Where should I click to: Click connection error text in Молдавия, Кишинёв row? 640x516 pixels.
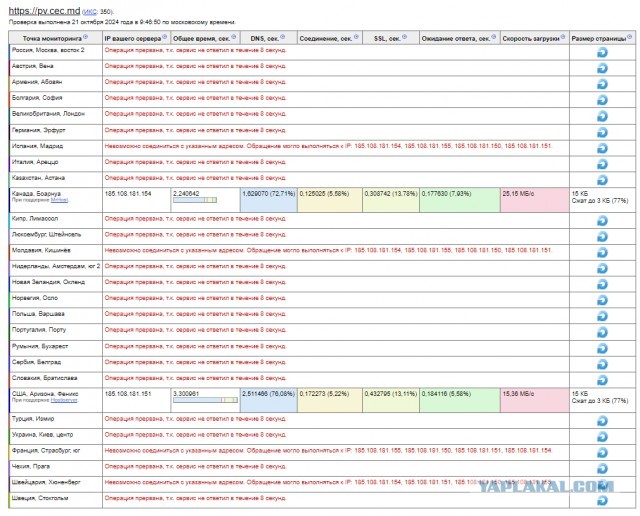click(x=328, y=250)
